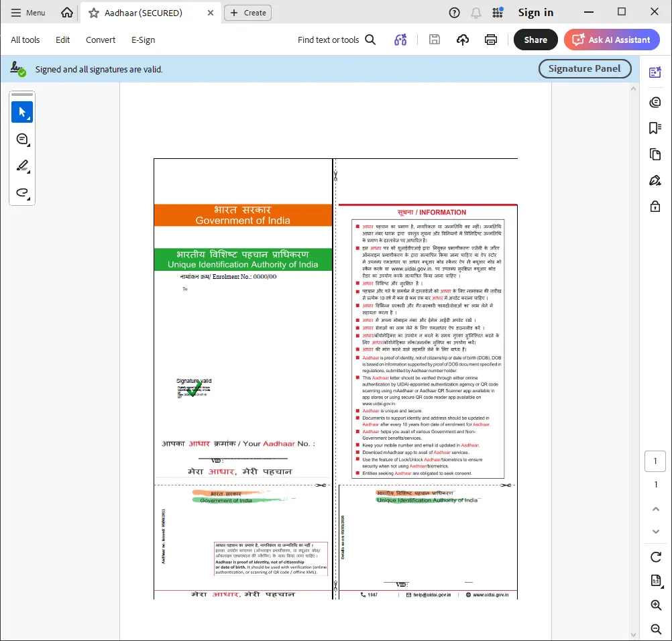
Task: Open the find text search
Action: (x=336, y=40)
